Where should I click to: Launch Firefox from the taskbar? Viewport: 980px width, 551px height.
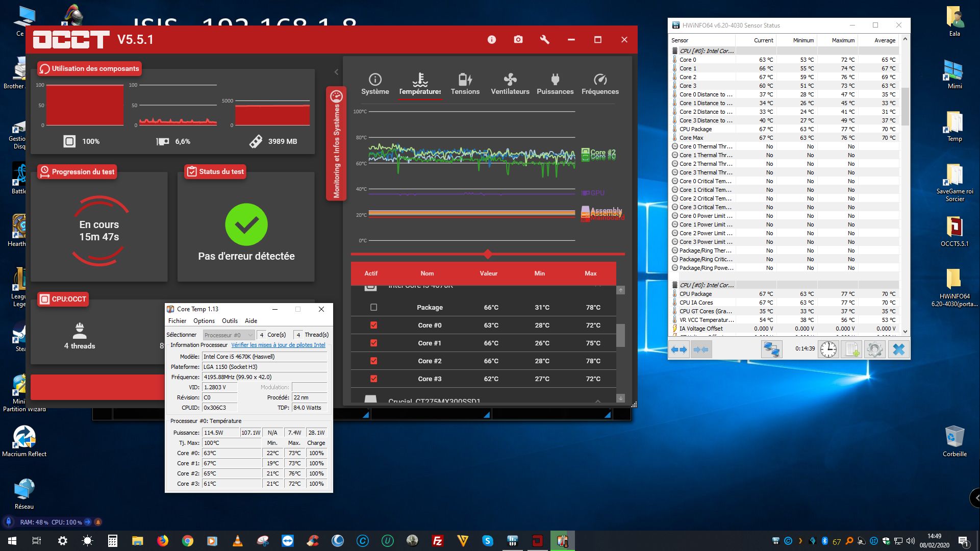(x=163, y=541)
